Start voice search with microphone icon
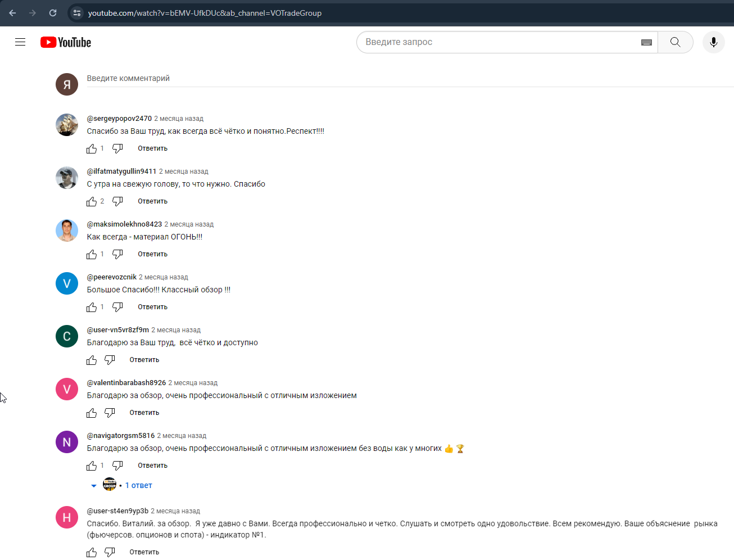This screenshot has height=560, width=734. pyautogui.click(x=713, y=42)
